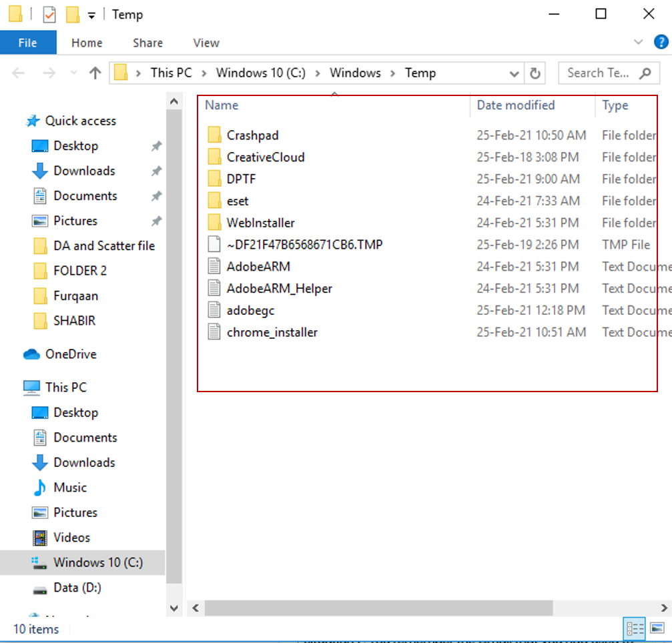This screenshot has width=672, height=643.
Task: Navigate to Windows via the breadcrumb
Action: [355, 73]
